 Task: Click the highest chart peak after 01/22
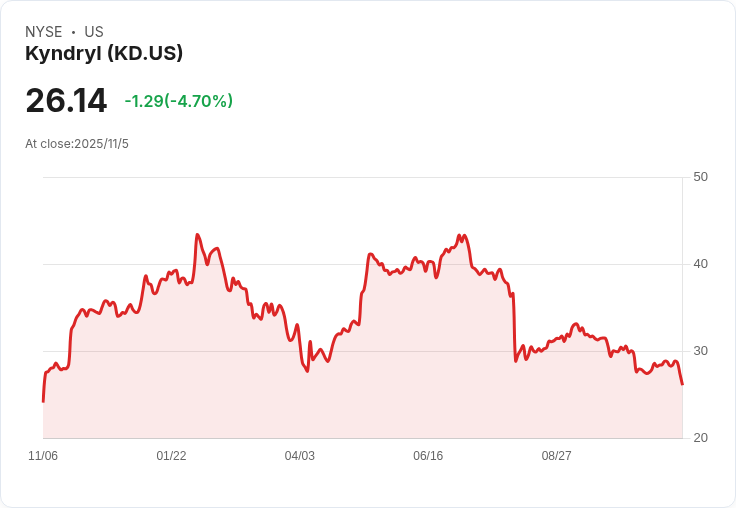point(197,235)
